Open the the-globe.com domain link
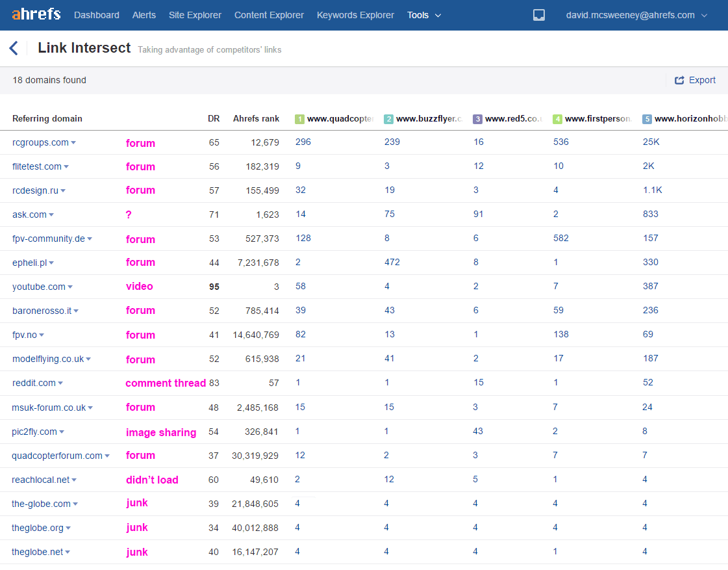The width and height of the screenshot is (728, 570). pyautogui.click(x=42, y=504)
